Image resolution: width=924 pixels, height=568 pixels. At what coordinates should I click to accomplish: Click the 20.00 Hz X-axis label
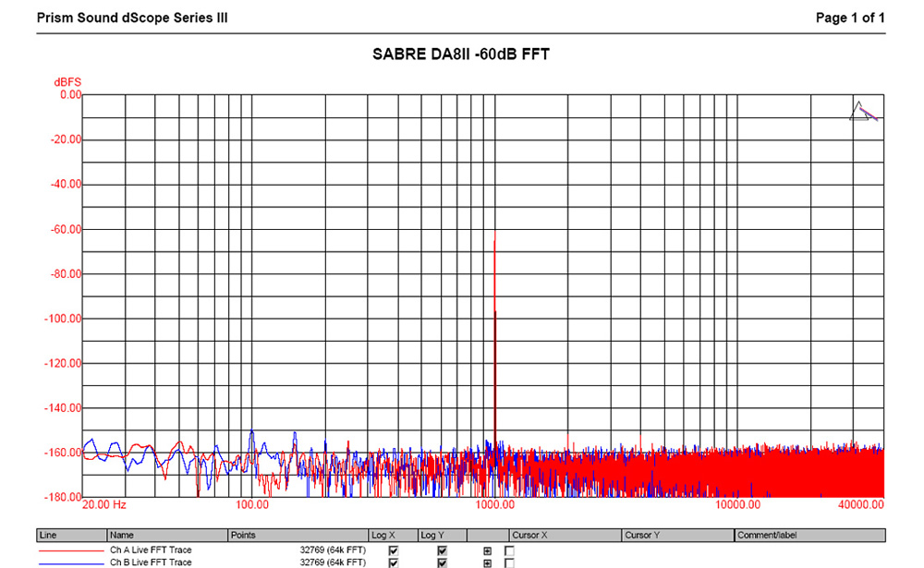coord(104,504)
